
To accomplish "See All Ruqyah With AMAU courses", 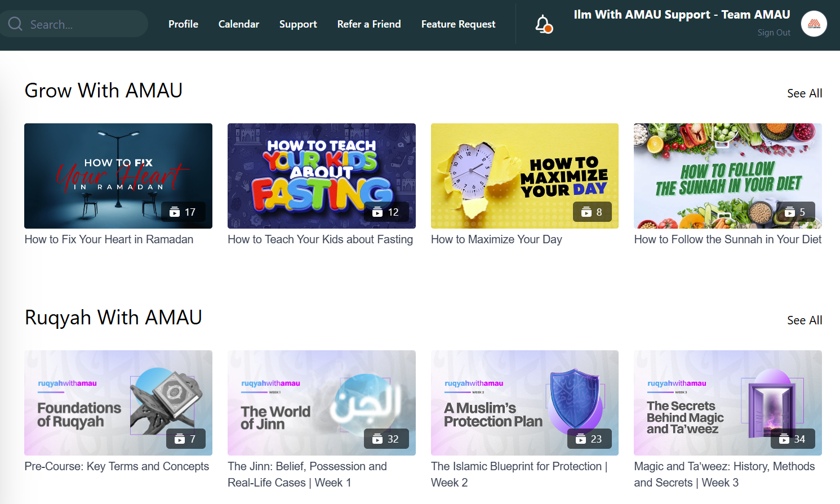I will click(x=804, y=320).
